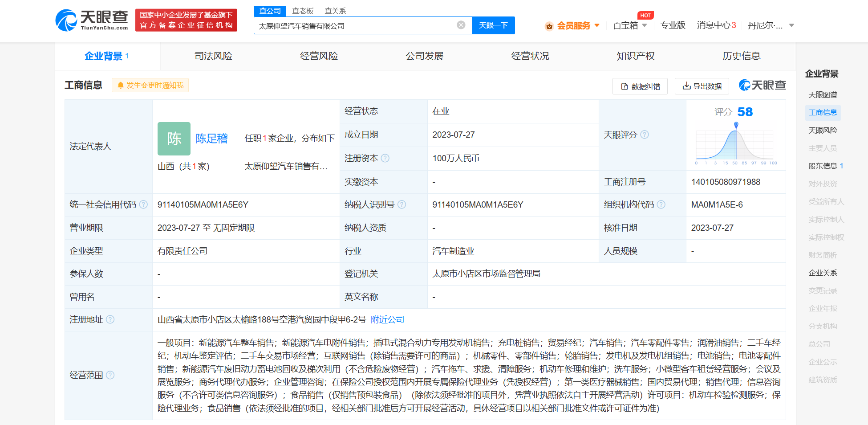Switch to the 司法风险 tab
Image resolution: width=868 pixels, height=425 pixels.
pyautogui.click(x=213, y=56)
